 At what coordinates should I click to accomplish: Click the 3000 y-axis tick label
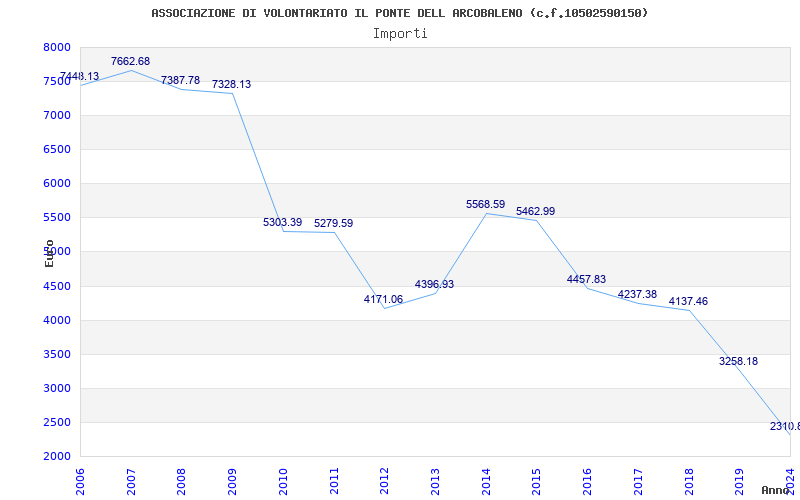(58, 388)
